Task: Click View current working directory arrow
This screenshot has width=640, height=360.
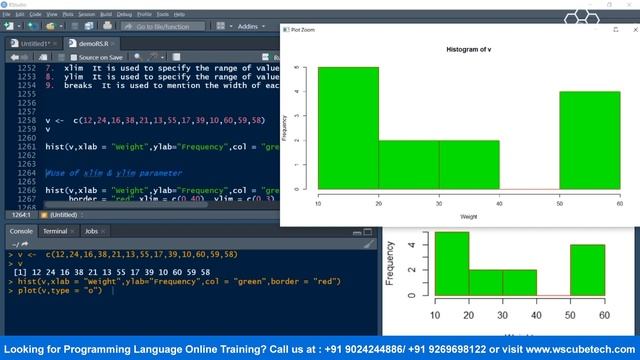Action: [25, 244]
